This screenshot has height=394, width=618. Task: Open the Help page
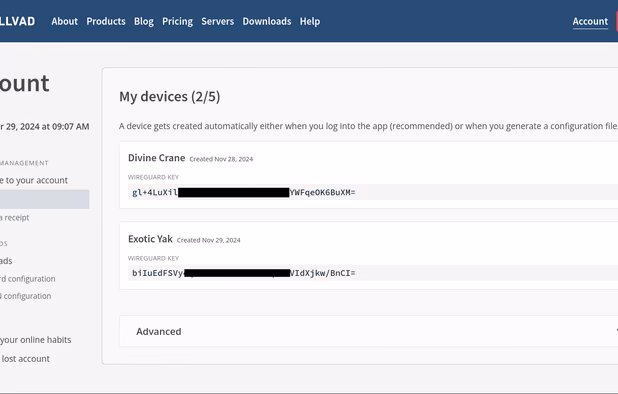click(x=310, y=21)
